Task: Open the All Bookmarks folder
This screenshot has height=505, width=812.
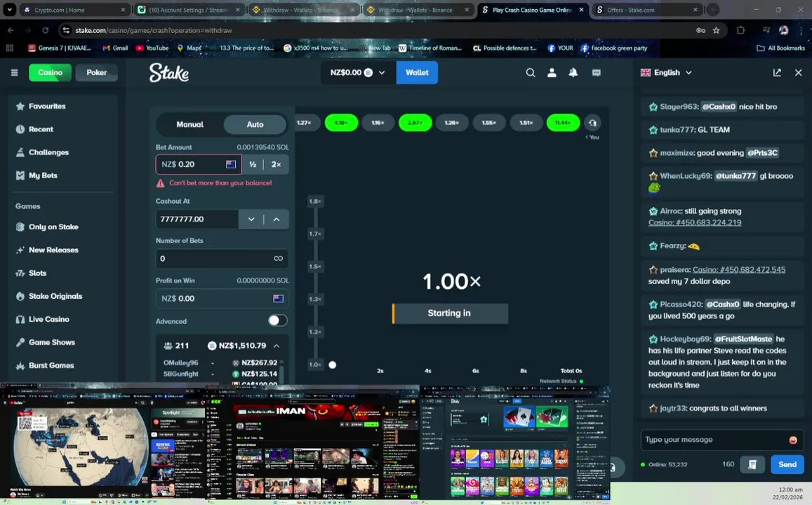Action: tap(781, 48)
